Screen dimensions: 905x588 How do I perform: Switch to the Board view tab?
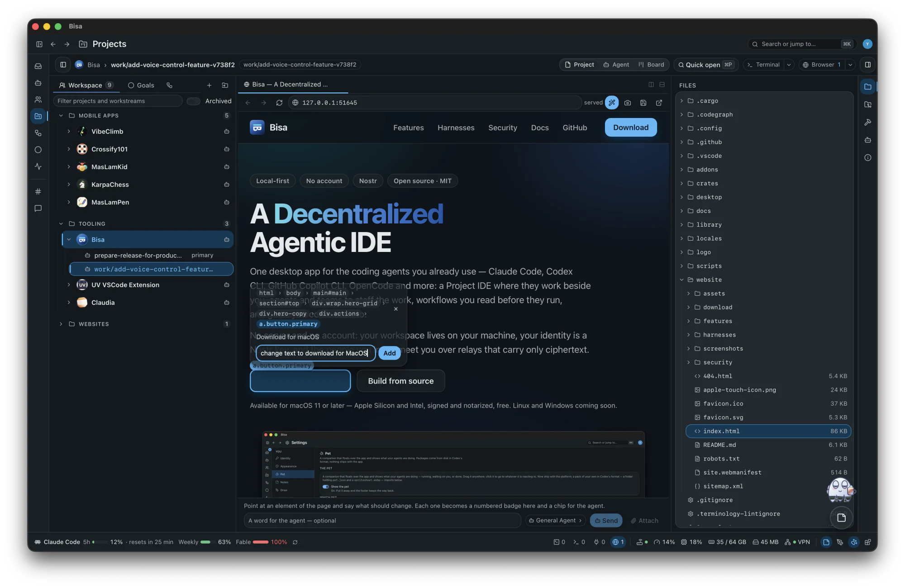[x=652, y=65]
